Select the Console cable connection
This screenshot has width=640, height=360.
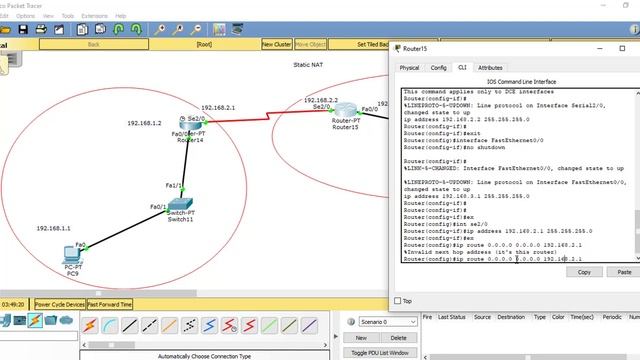[110, 325]
